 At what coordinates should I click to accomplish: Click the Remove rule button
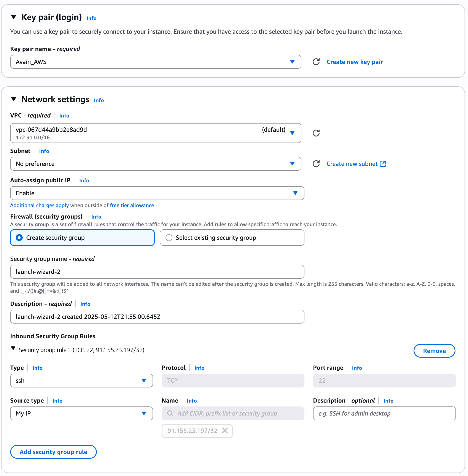click(434, 351)
